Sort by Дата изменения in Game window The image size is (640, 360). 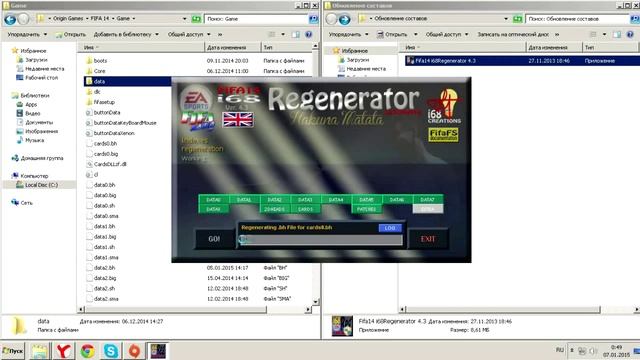[x=232, y=47]
